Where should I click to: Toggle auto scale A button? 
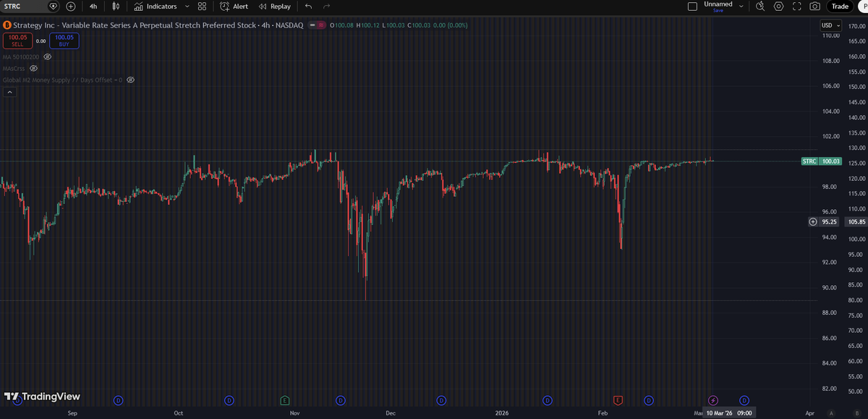point(832,413)
